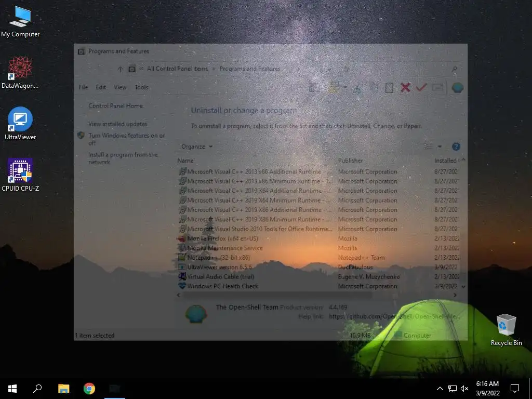
Task: Click the scroll down arrow of program list
Action: click(463, 287)
